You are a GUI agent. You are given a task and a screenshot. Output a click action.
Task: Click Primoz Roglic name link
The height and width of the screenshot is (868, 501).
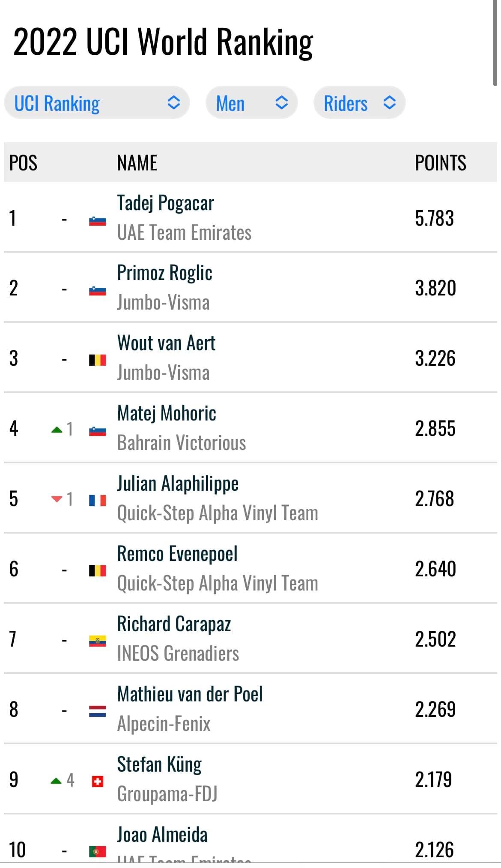pos(165,273)
